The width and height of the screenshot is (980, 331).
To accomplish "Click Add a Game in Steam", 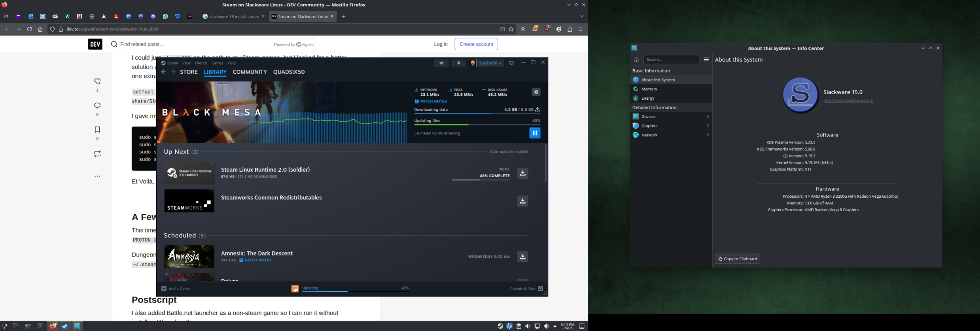I will coord(176,289).
